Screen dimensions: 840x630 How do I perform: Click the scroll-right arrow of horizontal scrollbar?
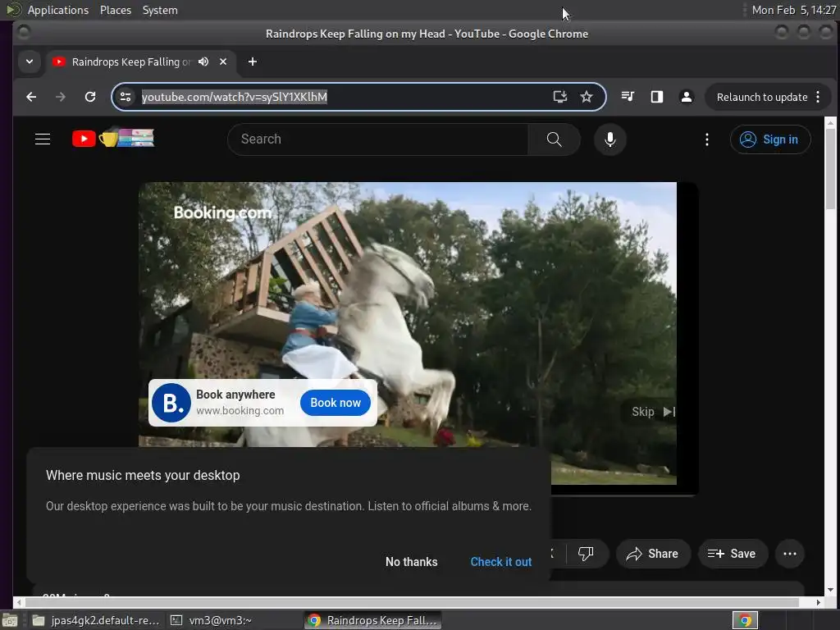tap(819, 602)
